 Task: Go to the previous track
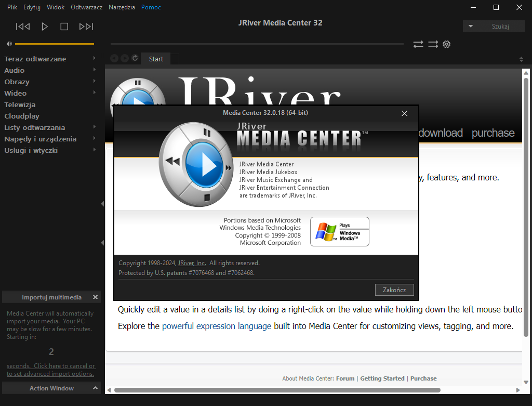point(23,27)
